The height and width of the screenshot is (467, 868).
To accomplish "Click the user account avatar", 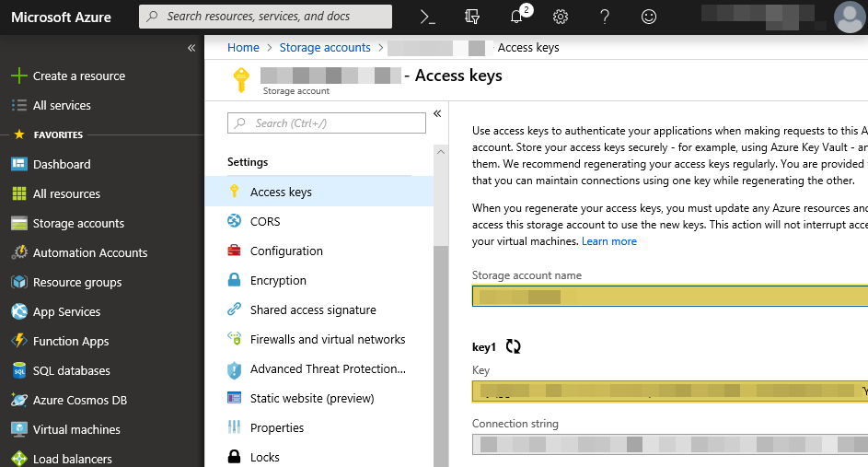I will pyautogui.click(x=849, y=17).
